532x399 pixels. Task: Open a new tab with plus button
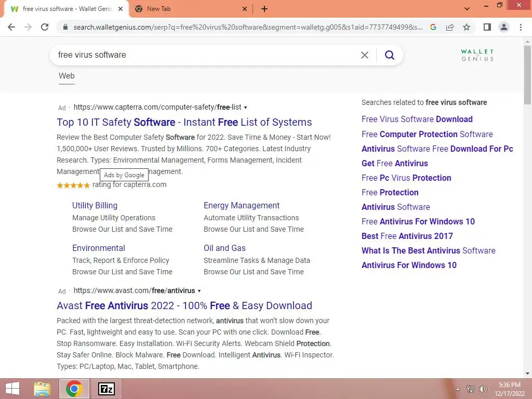[264, 9]
